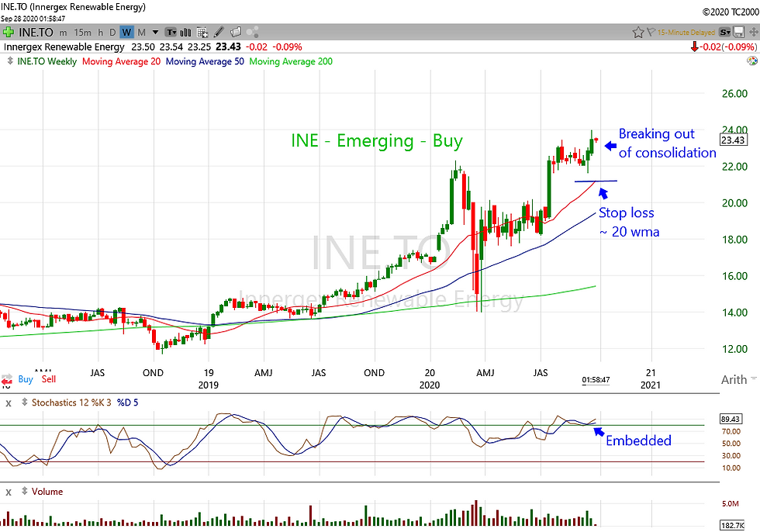Click the red arrows icon beside Buy
This screenshot has width=760, height=532.
coord(7,380)
